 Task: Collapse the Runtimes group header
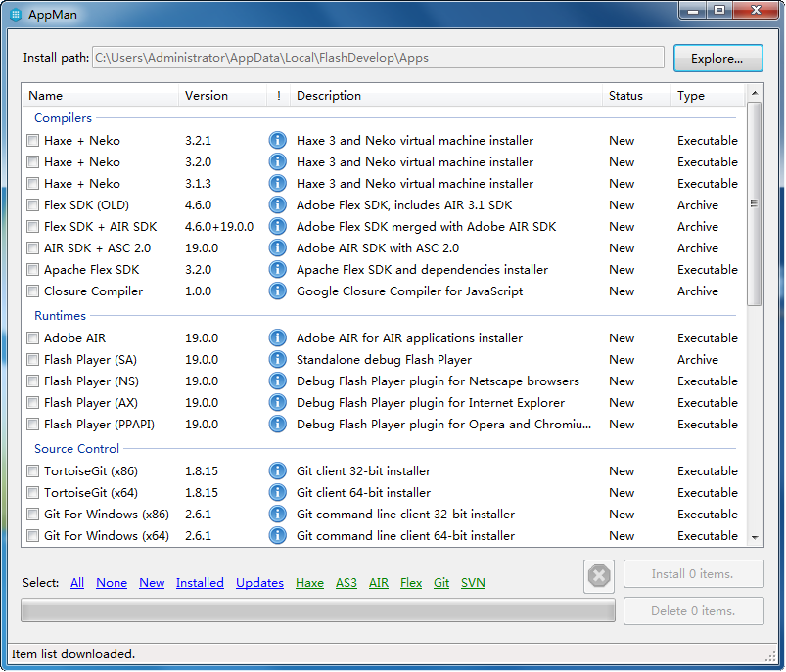point(60,316)
